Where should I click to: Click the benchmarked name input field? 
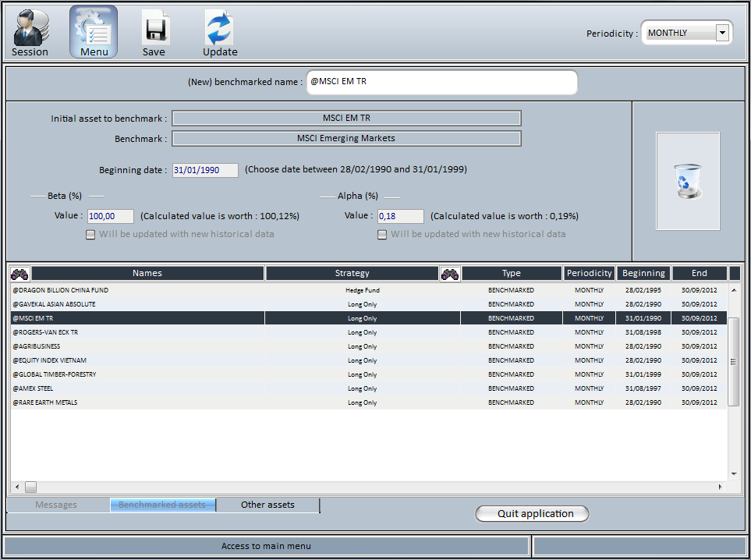(x=441, y=82)
